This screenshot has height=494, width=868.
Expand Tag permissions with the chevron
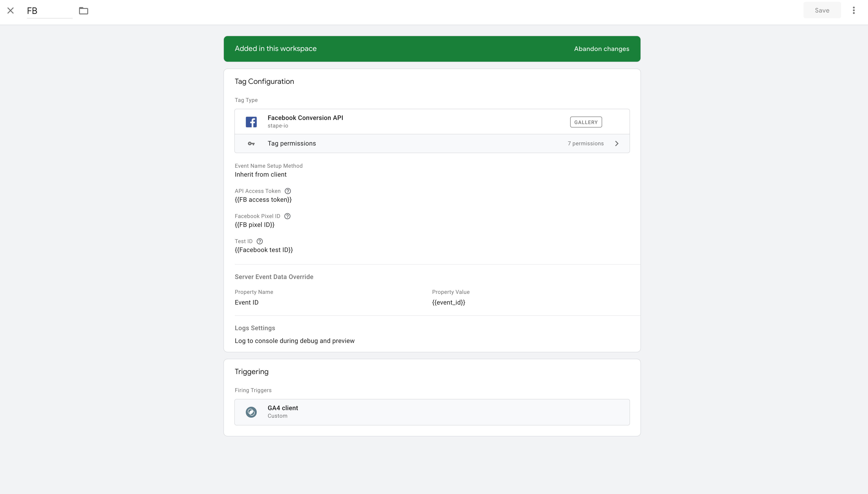(x=617, y=143)
